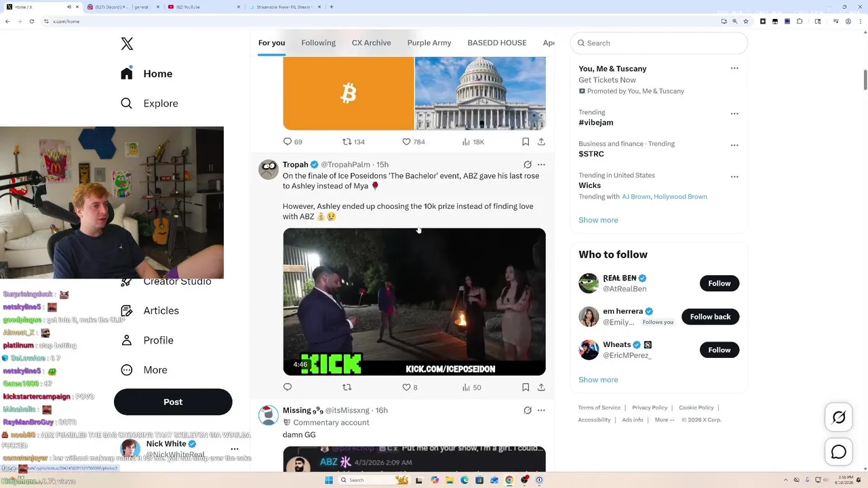Open the floating Grok button
This screenshot has height=488, width=868.
coord(839,418)
